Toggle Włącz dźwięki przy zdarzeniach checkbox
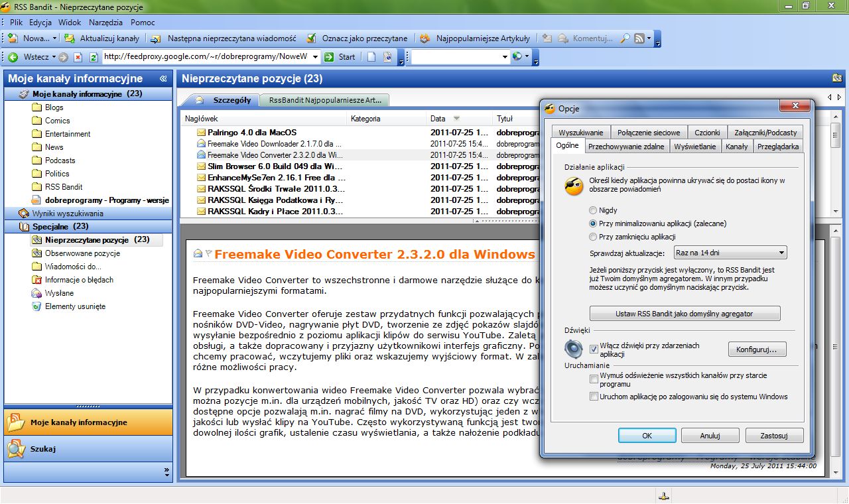The width and height of the screenshot is (849, 504). [594, 348]
